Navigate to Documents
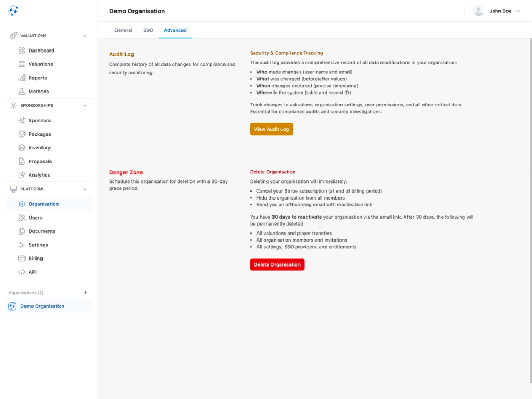The image size is (532, 399). pyautogui.click(x=49, y=231)
